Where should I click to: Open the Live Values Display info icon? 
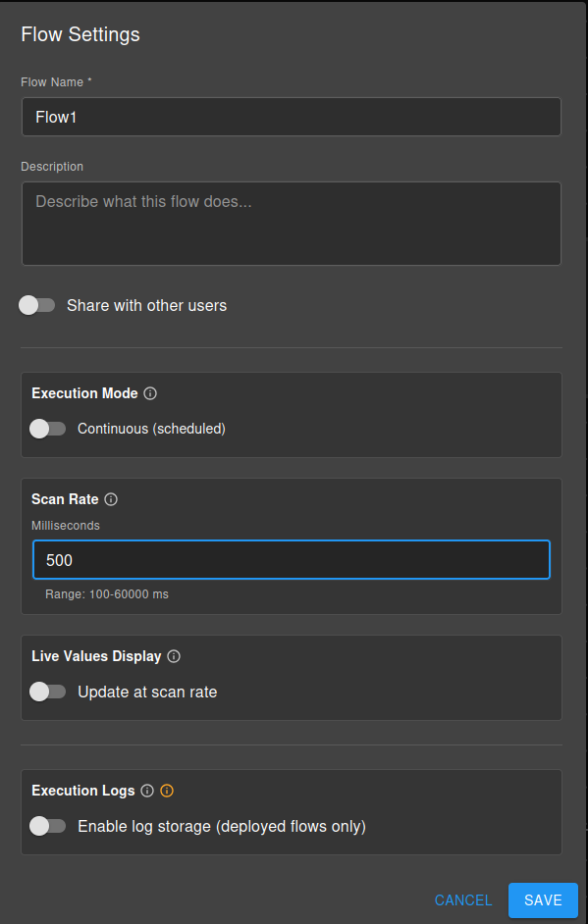point(174,656)
